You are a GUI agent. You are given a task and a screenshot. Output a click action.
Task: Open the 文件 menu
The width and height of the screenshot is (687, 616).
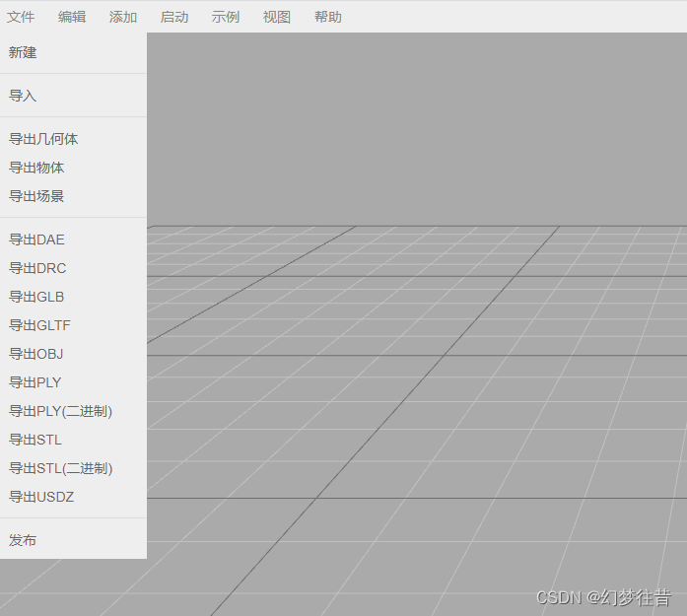tap(21, 17)
